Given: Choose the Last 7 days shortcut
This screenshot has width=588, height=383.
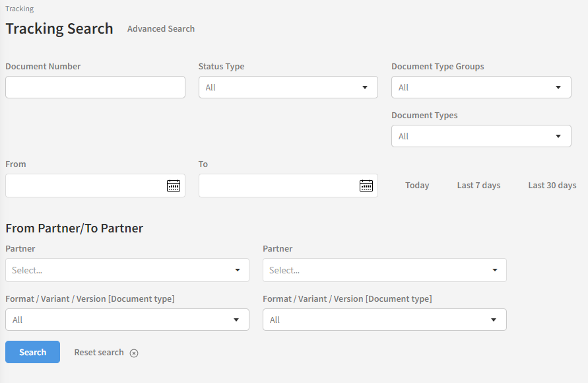Looking at the screenshot, I should (478, 186).
